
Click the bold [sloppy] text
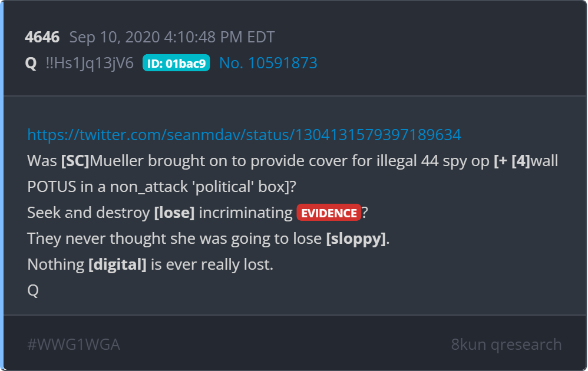click(x=356, y=238)
